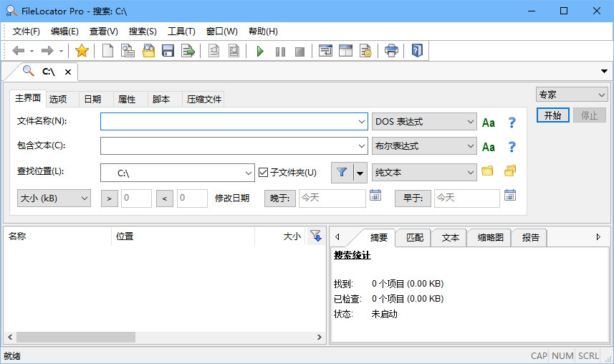Toggle the 晚于 date button
Viewport: 614px width, 364px height.
point(280,198)
